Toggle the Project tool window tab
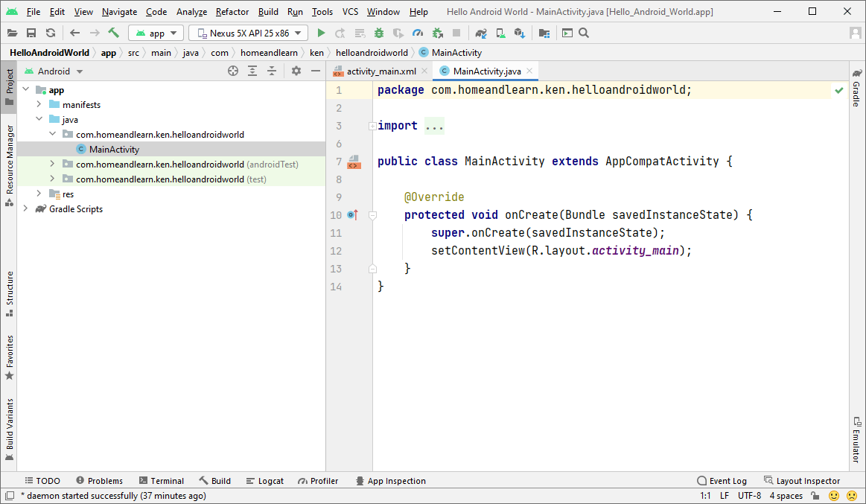 [10, 87]
